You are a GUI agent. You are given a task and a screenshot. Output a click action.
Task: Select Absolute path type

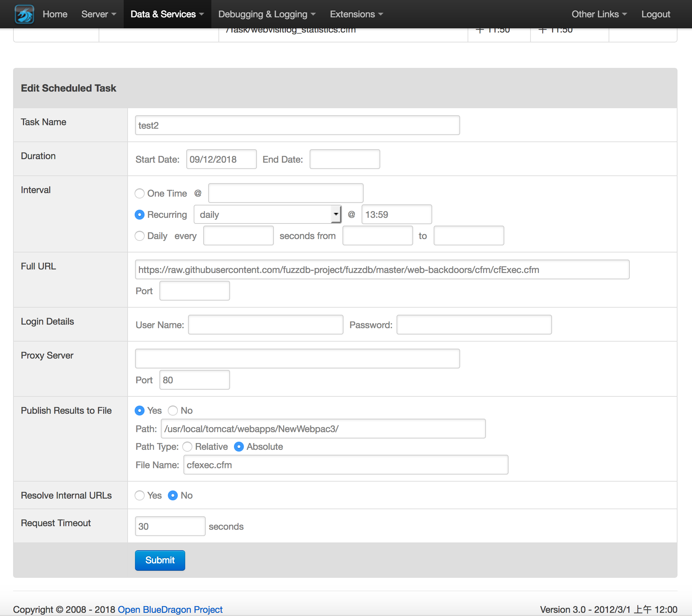pos(239,447)
